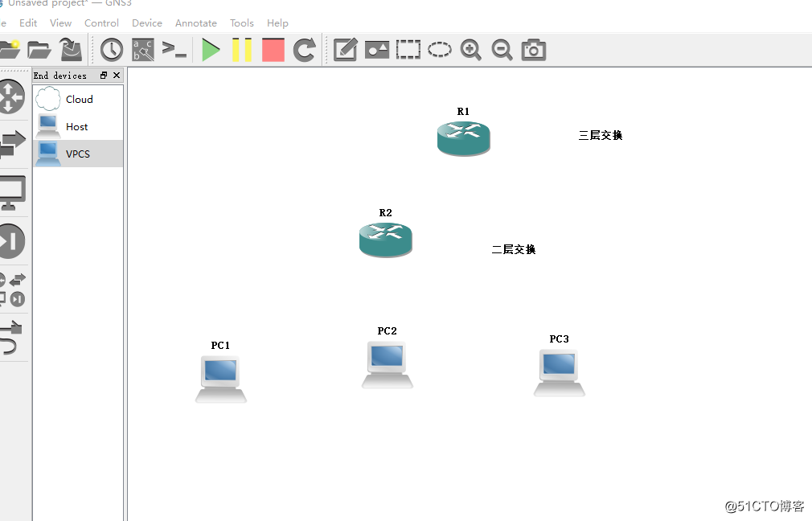This screenshot has width=812, height=521.
Task: Open the Device menu
Action: tap(147, 23)
